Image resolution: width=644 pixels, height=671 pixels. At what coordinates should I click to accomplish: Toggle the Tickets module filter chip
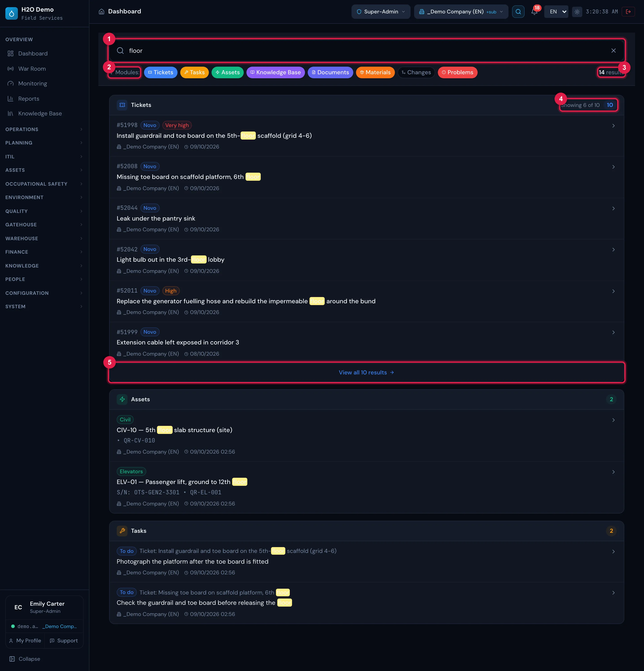pos(161,72)
